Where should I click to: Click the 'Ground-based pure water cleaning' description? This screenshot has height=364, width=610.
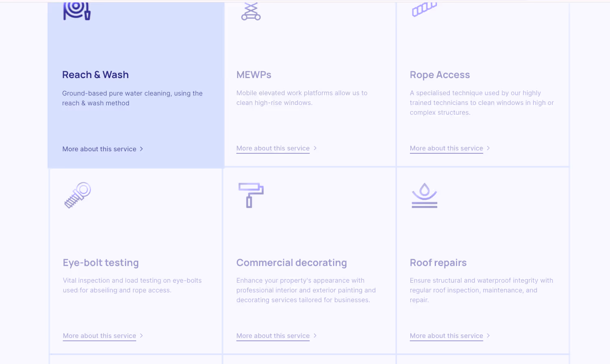click(132, 98)
